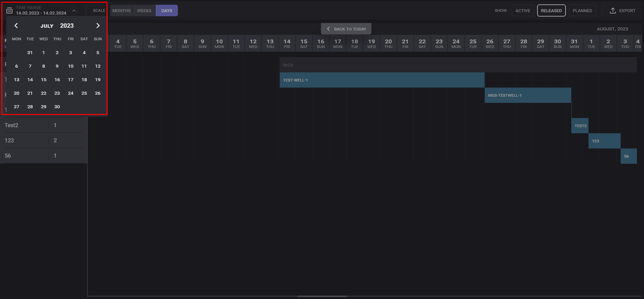The width and height of the screenshot is (644, 299).
Task: Switch scale to Months
Action: pos(121,10)
